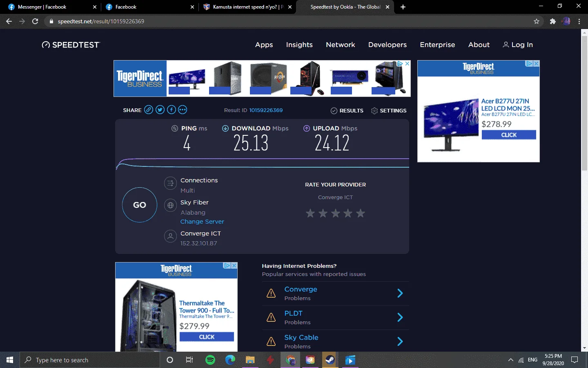Viewport: 588px width, 368px height.
Task: Open Result ID 10159226369 link
Action: 266,110
